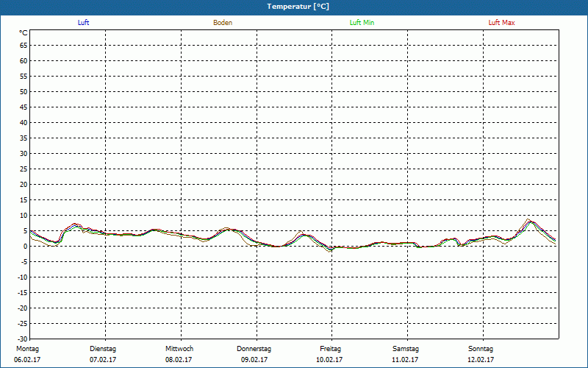Click the Temperatur [°C] title bar
This screenshot has height=368, width=588.
click(x=294, y=7)
